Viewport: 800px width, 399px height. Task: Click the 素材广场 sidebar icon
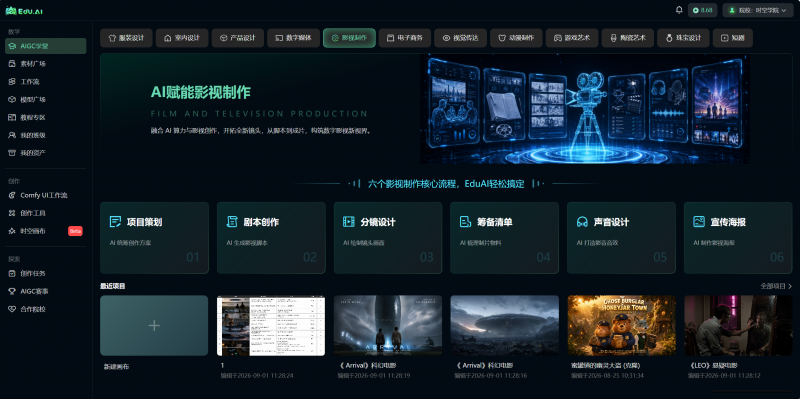pyautogui.click(x=12, y=64)
